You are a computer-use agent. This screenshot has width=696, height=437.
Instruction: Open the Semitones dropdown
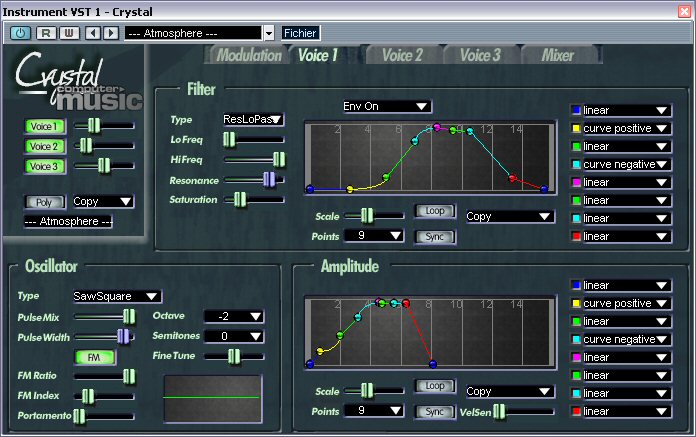point(233,336)
